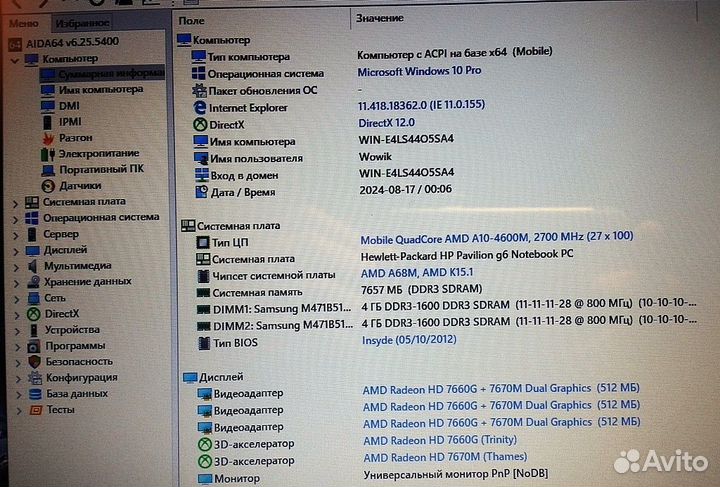This screenshot has height=487, width=720.
Task: Click the Дата / Время clock icon
Action: (x=202, y=192)
